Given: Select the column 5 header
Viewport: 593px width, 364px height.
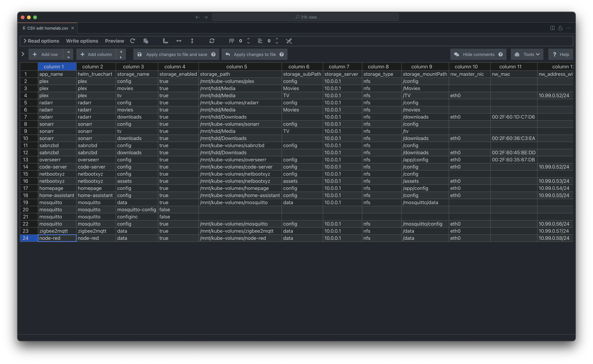Looking at the screenshot, I should tap(236, 67).
